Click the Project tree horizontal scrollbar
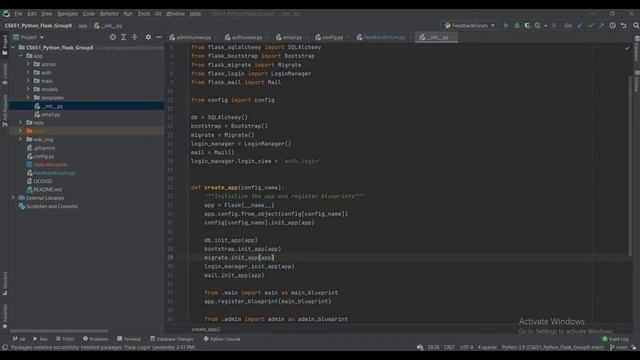Screen dimensions: 640x360 coord(59,331)
